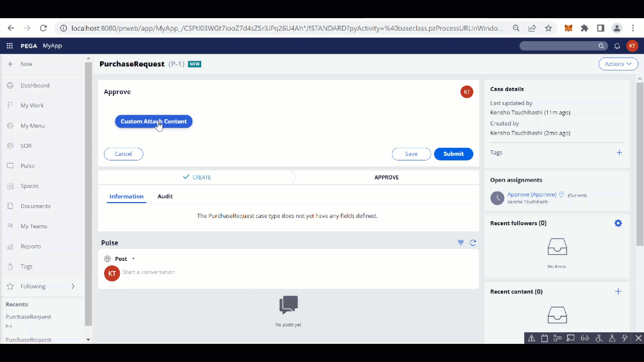Select the Information tab
Screen dimensions: 644x362
click(126, 196)
